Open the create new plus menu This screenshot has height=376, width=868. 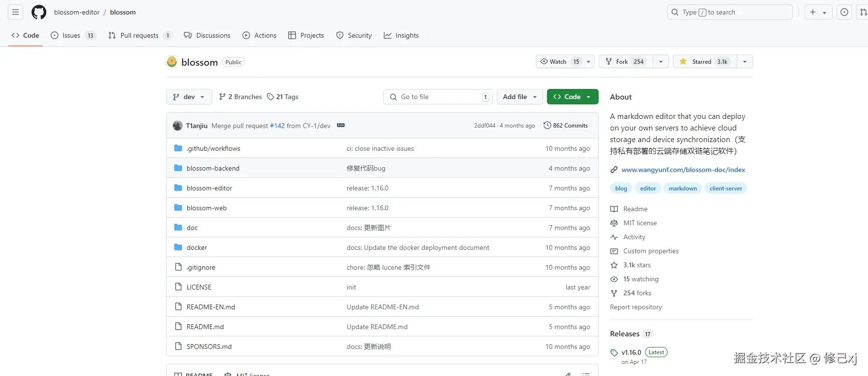pos(818,12)
